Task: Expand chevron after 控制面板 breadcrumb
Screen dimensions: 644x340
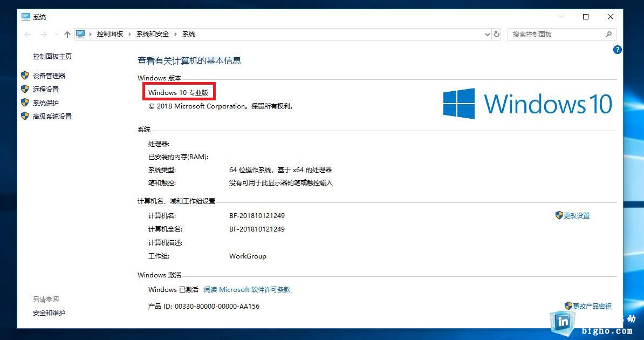Action: coord(130,34)
